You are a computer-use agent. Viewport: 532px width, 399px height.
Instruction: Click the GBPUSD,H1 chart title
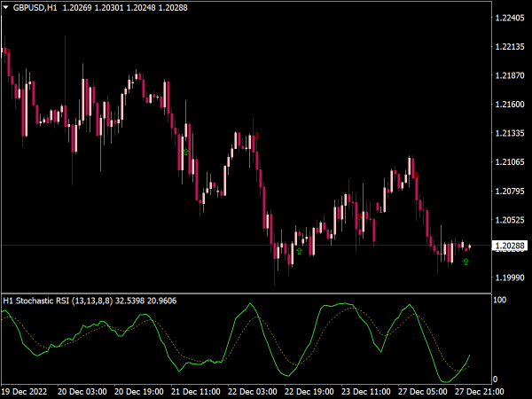35,7
